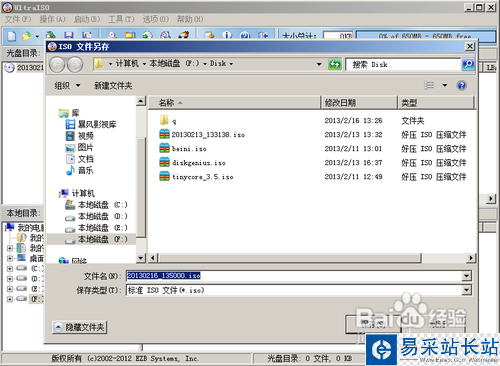Click the green refresh icon beside address bar
This screenshot has height=366, width=500.
click(335, 64)
